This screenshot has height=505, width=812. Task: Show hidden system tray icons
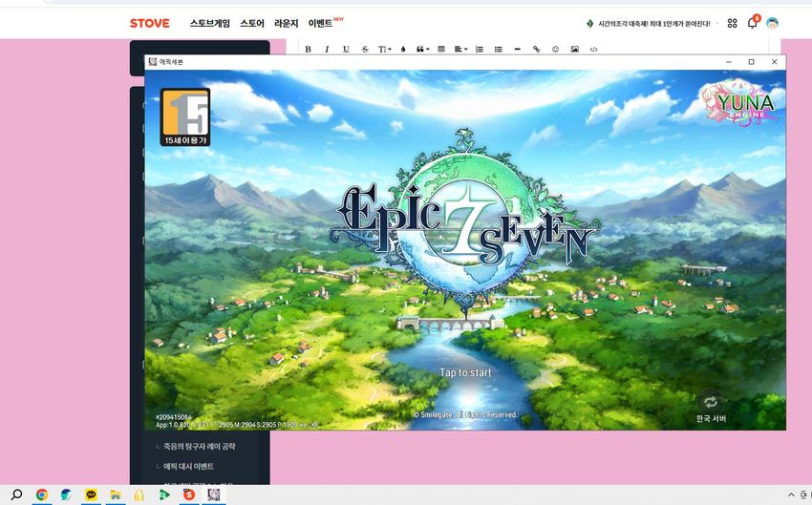pyautogui.click(x=791, y=494)
